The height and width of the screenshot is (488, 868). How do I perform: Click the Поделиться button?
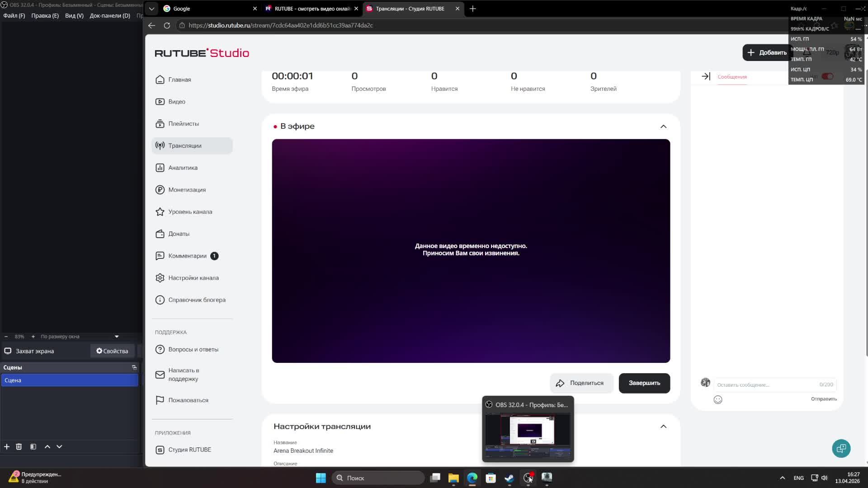(x=580, y=383)
